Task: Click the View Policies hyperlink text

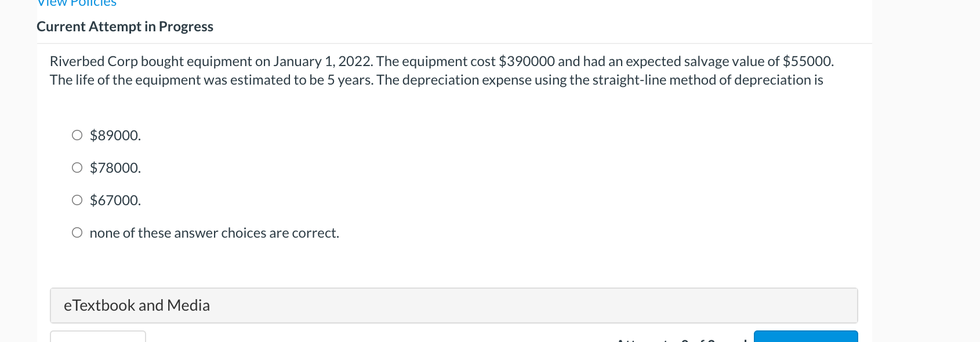Action: pos(75,3)
